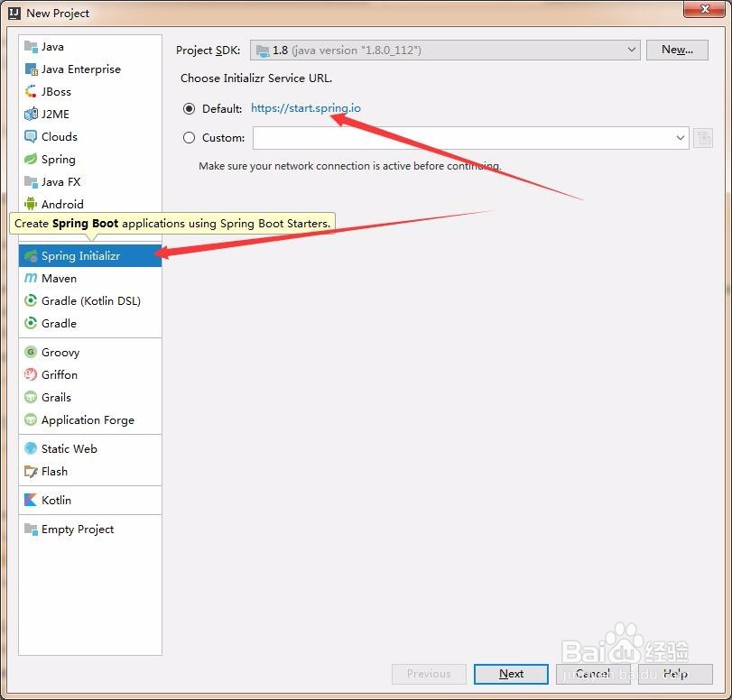Screen dimensions: 732x700
Task: Click the Application Forge icon
Action: pyautogui.click(x=31, y=419)
